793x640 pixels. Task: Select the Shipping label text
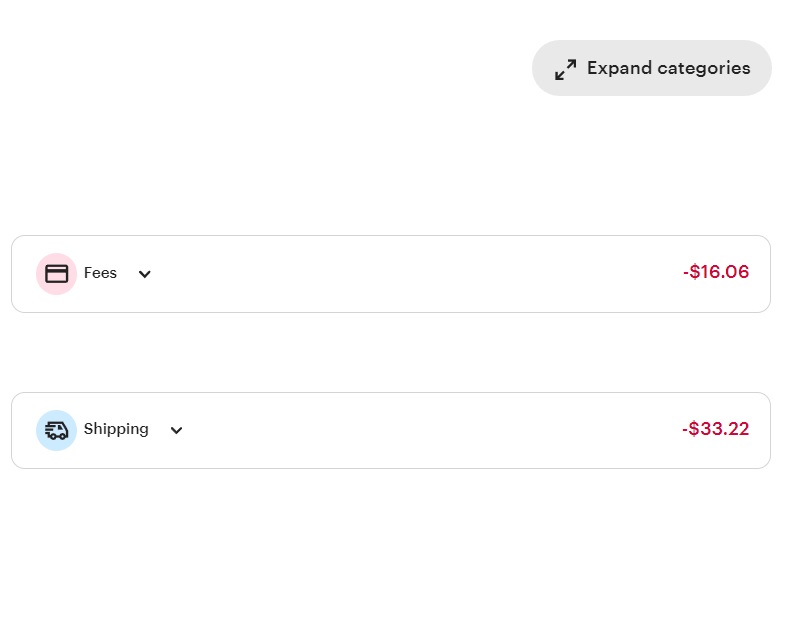pyautogui.click(x=116, y=429)
